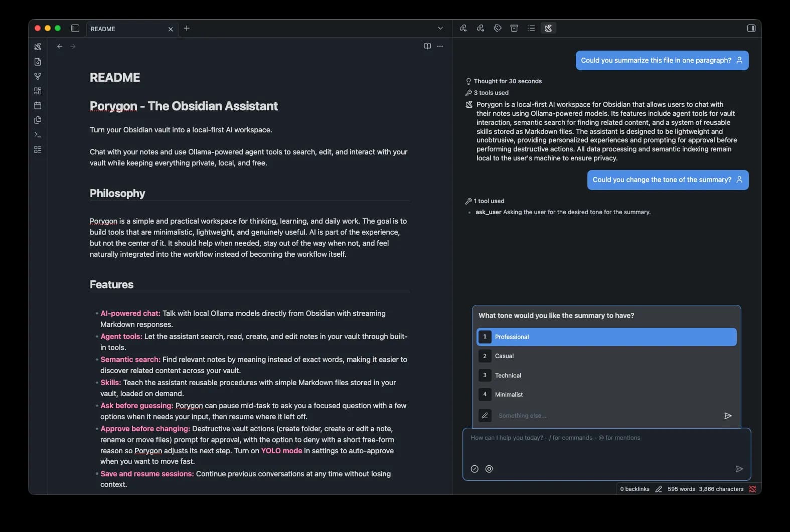Toggle the right sidebar
Image resolution: width=790 pixels, height=532 pixels.
coord(751,28)
